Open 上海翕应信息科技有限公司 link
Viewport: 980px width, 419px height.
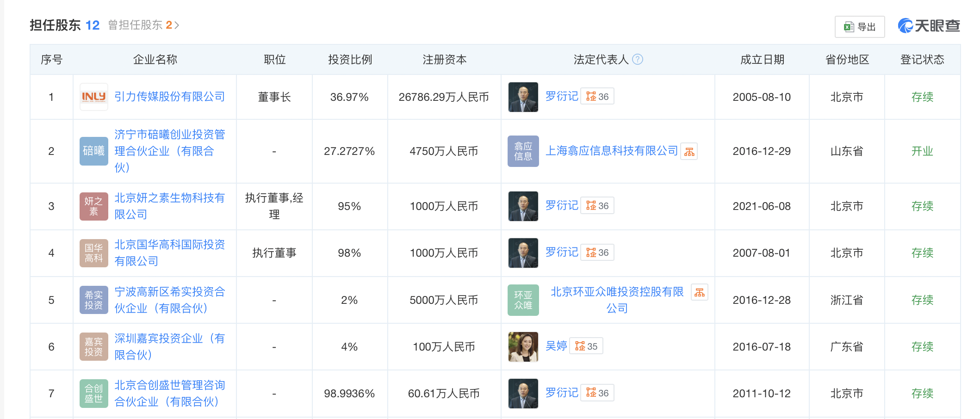point(612,151)
